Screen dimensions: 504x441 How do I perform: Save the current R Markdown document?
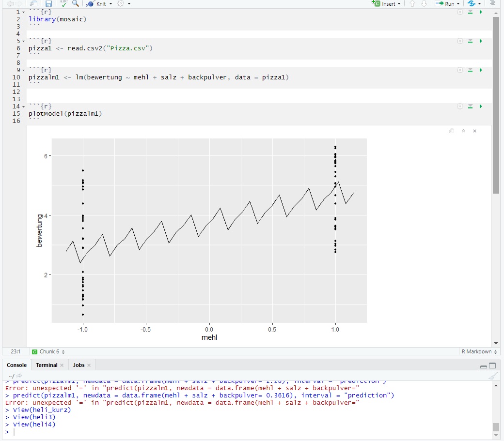[48, 4]
